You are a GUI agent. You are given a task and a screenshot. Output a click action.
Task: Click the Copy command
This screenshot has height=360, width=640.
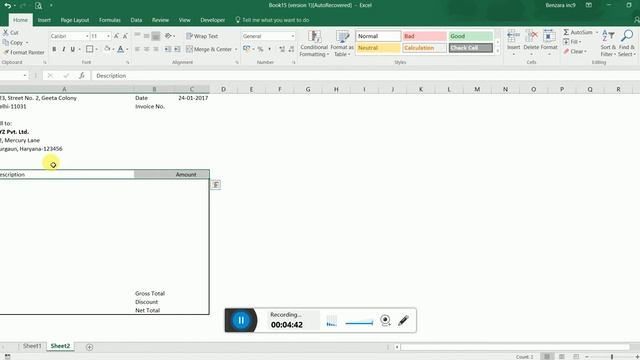pyautogui.click(x=15, y=42)
